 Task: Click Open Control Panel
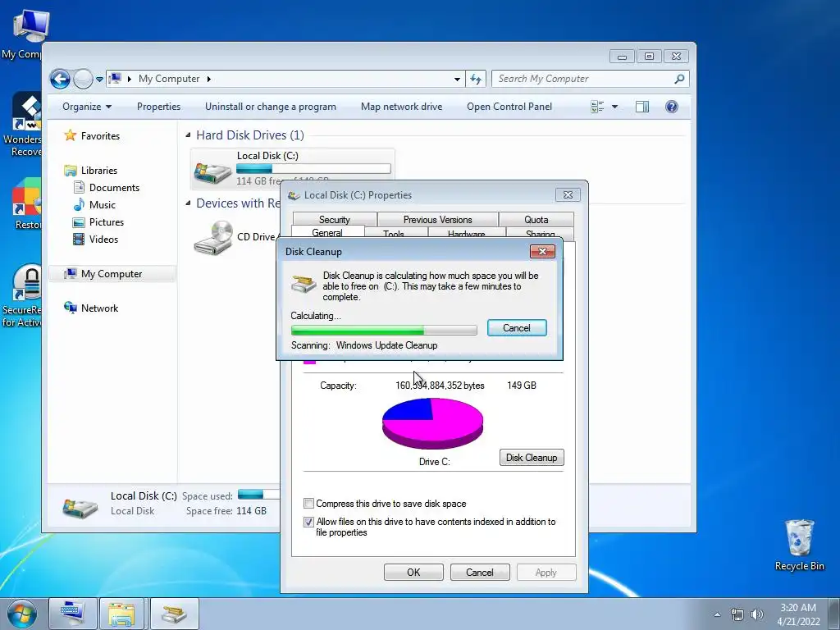click(509, 107)
